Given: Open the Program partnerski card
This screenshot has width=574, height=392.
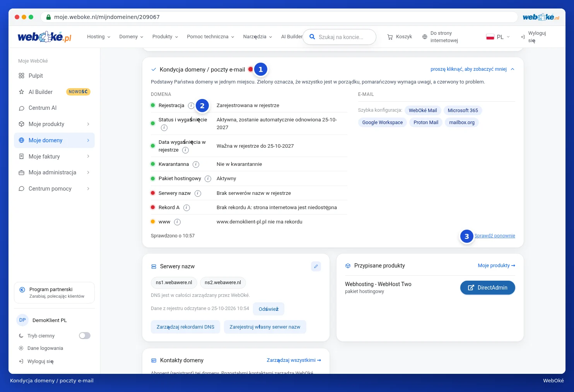Looking at the screenshot, I should [x=54, y=293].
